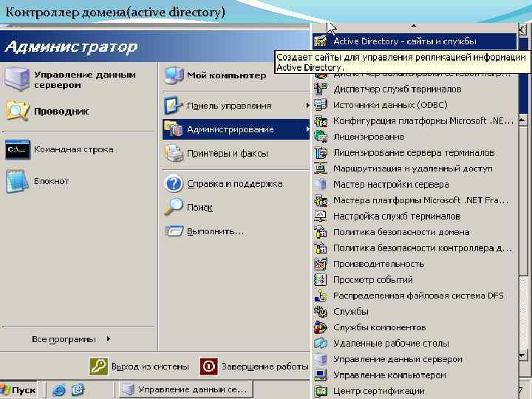Click the Мастер настройки сервера icon
This screenshot has height=399, width=532.
pos(321,185)
